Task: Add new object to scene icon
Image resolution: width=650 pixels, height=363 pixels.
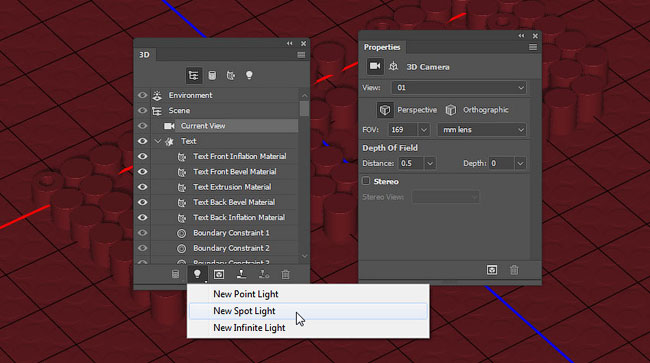Action: (176, 274)
